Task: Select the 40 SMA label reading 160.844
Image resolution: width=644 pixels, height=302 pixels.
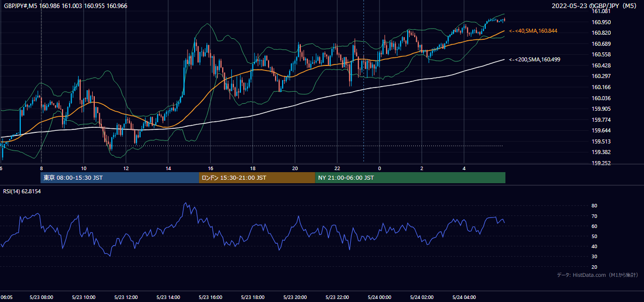Action: [x=533, y=31]
